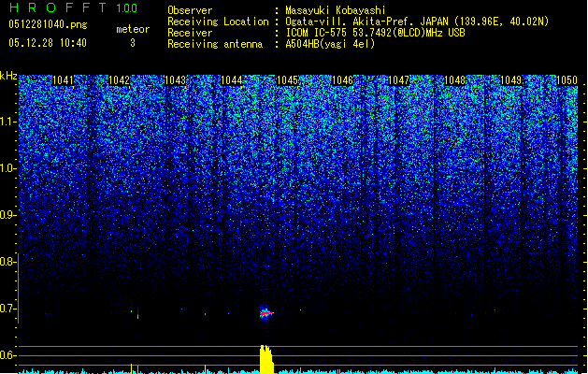Click the 0.6 frequency axis label
Viewport: 588px width, 374px height.
pyautogui.click(x=7, y=355)
